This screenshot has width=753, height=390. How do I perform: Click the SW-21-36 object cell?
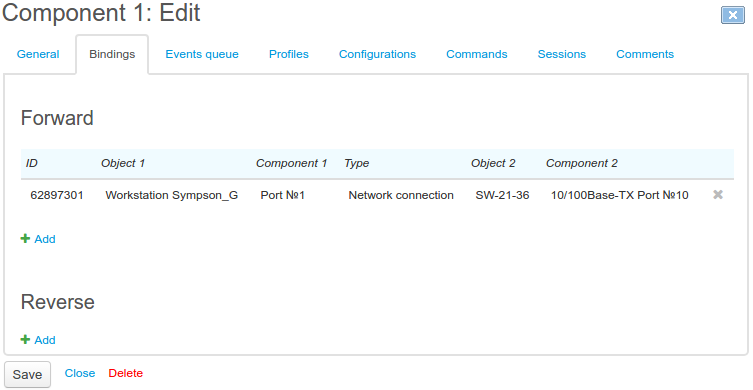pos(502,195)
